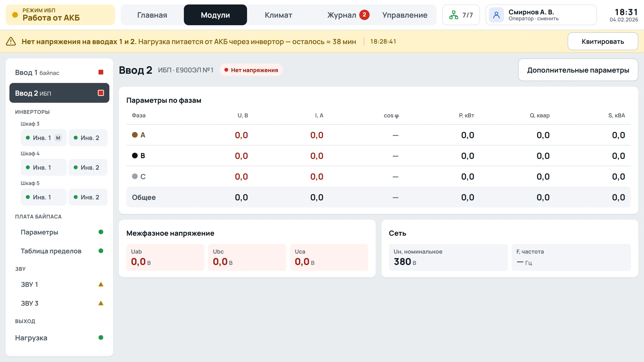644x362 pixels.
Task: Click the green status dot next to Параметры
Action: click(x=101, y=232)
